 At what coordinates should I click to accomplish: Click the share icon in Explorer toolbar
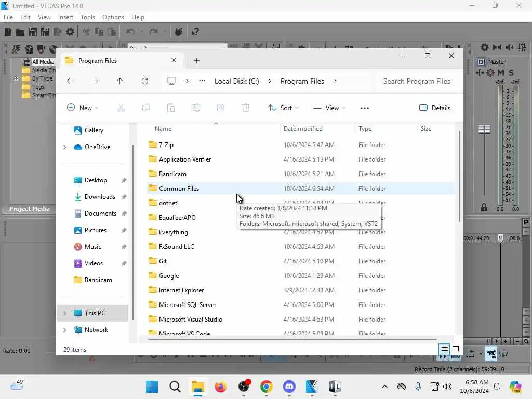[220, 108]
